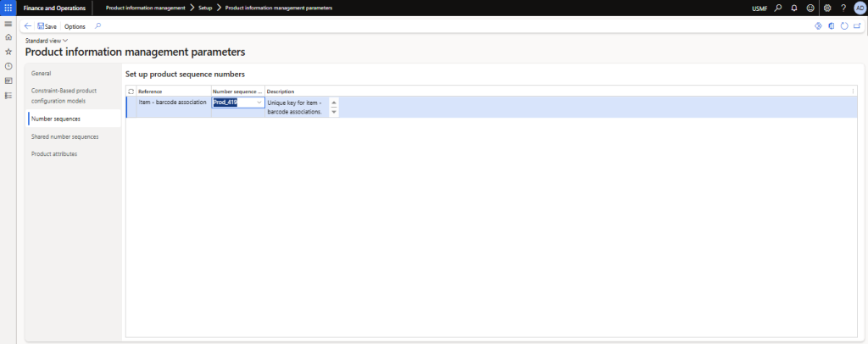868x344 pixels.
Task: Click the Prod_419 number sequence input field
Action: [x=231, y=103]
